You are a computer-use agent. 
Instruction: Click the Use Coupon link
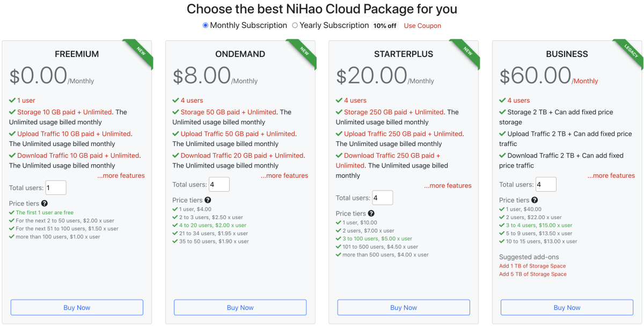pyautogui.click(x=422, y=25)
